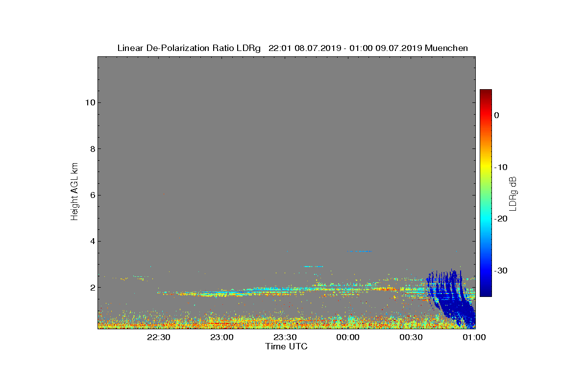588x392 pixels.
Task: Pick the dark red top of the colorbar
Action: tap(486, 93)
